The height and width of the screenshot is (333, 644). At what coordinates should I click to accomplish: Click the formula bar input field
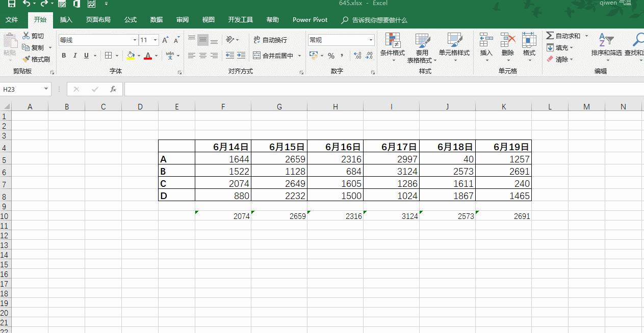tap(384, 89)
